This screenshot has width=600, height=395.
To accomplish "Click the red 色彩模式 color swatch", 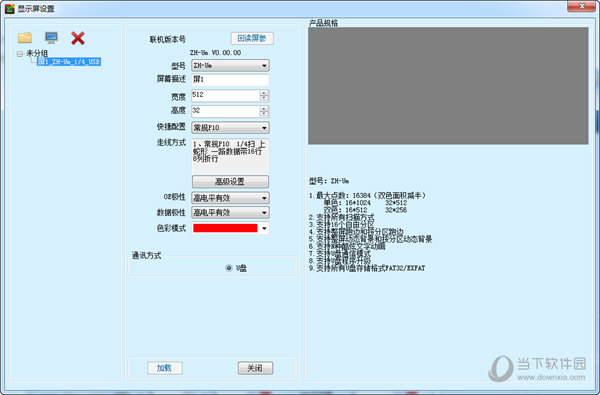I will coord(225,228).
